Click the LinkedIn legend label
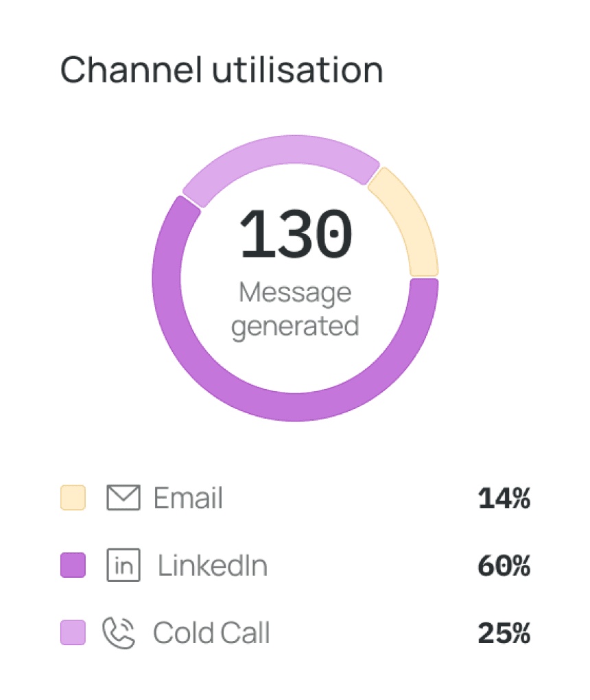This screenshot has width=590, height=700. tap(213, 565)
